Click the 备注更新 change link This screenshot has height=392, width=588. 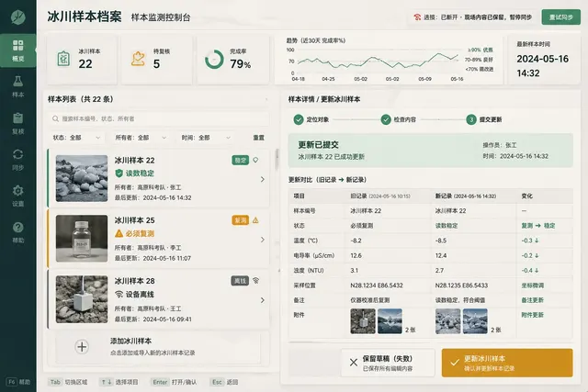[533, 300]
